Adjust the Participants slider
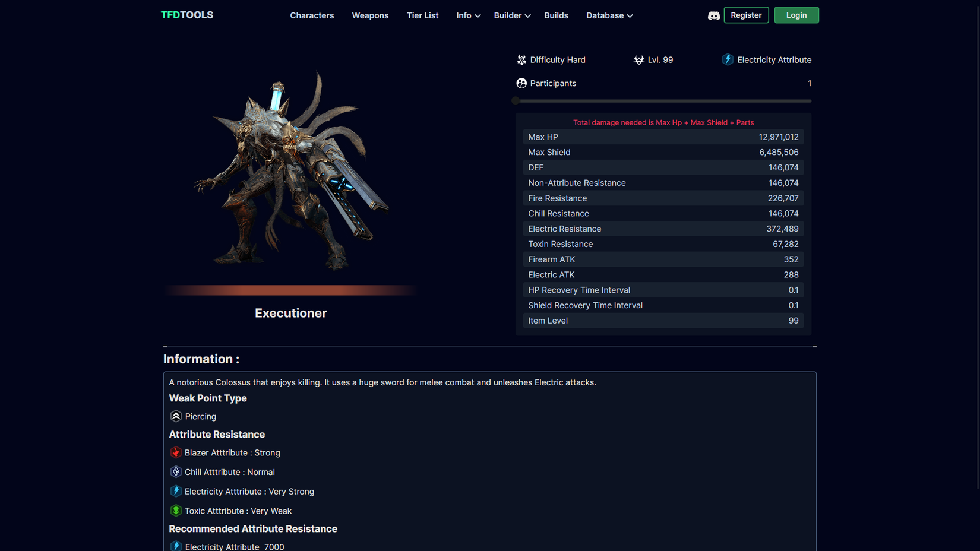980x551 pixels. click(516, 101)
